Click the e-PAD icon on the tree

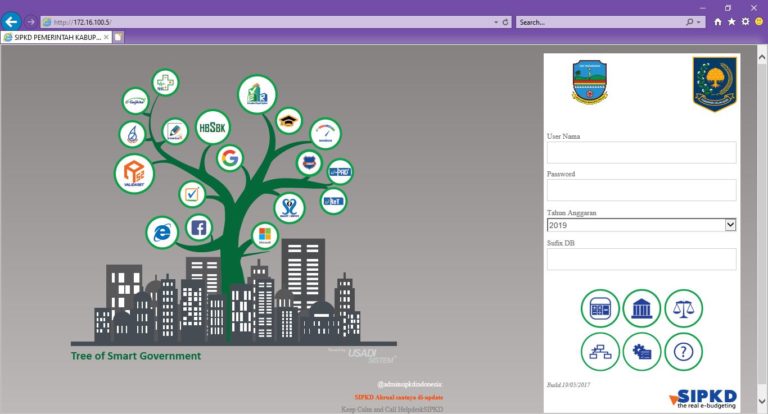(x=340, y=172)
